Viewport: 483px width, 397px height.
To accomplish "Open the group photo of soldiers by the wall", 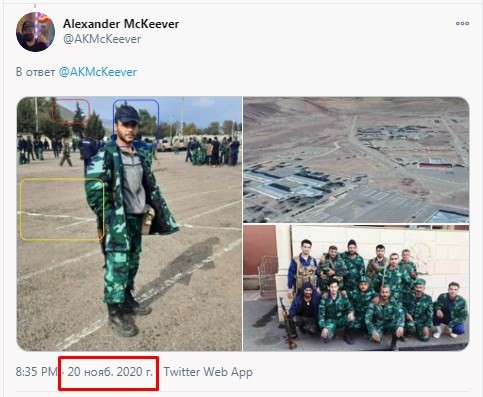I will click(x=356, y=288).
